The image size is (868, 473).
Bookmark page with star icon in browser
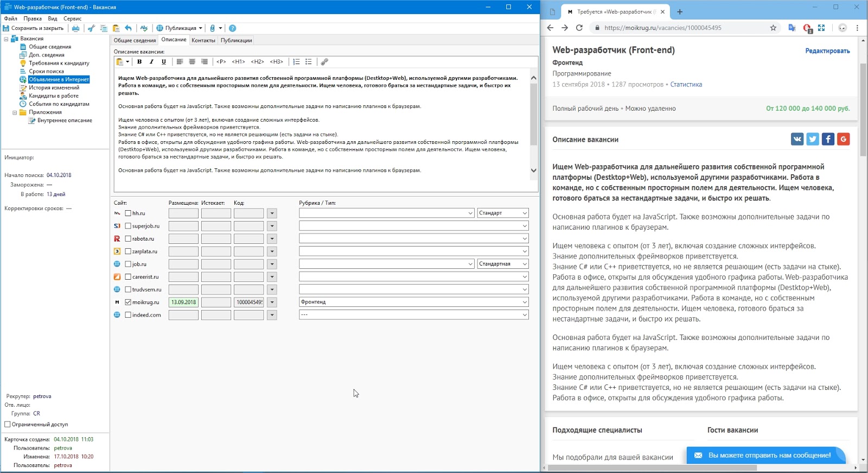click(x=773, y=28)
